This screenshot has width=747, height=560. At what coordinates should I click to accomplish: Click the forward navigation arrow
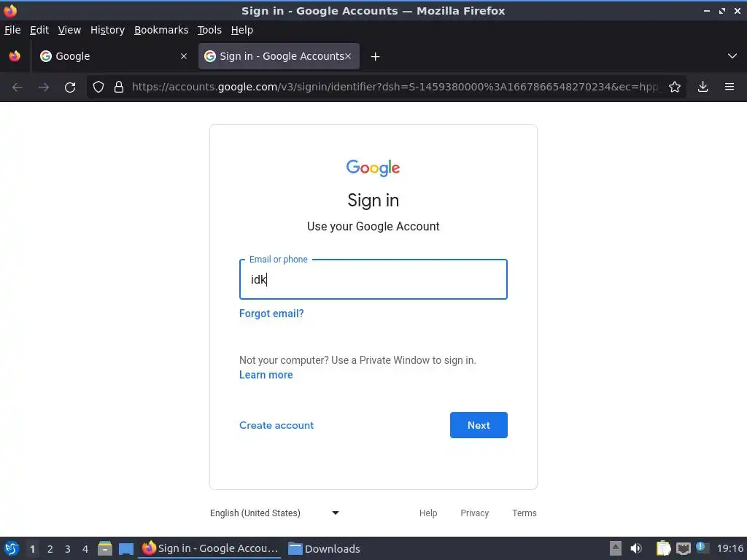(44, 87)
